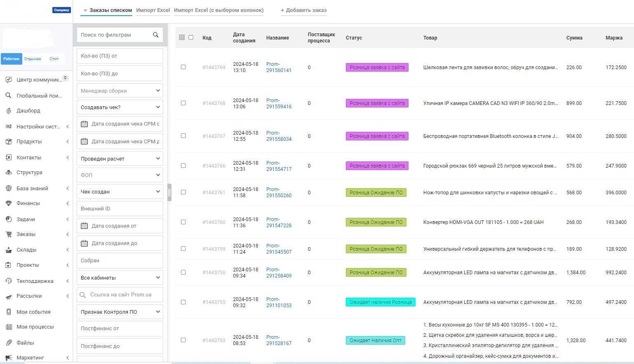Toggle the select-all checkbox in table header

[191, 37]
